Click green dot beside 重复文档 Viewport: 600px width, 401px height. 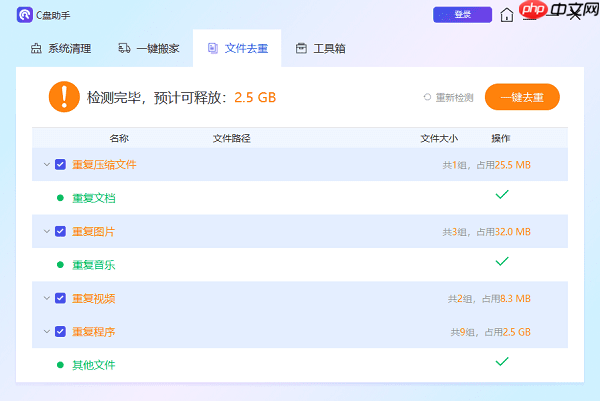(61, 198)
